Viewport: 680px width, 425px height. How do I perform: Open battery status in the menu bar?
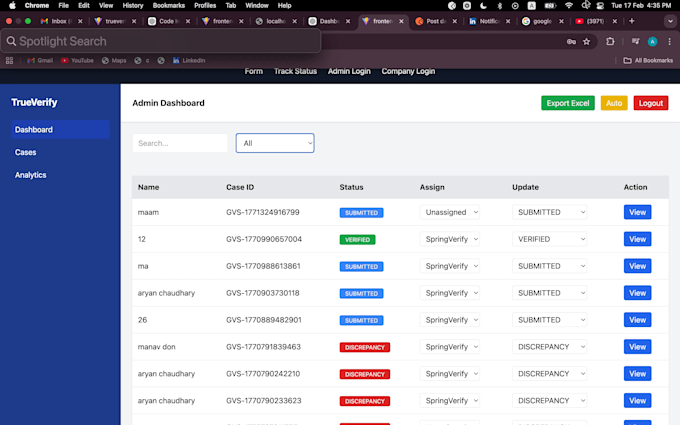[x=550, y=6]
